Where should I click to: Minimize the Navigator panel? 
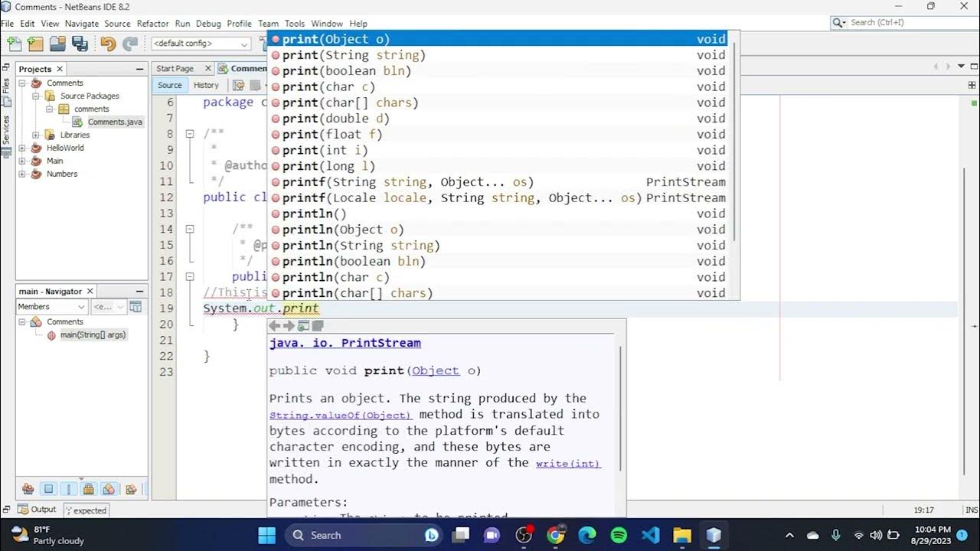(x=139, y=291)
